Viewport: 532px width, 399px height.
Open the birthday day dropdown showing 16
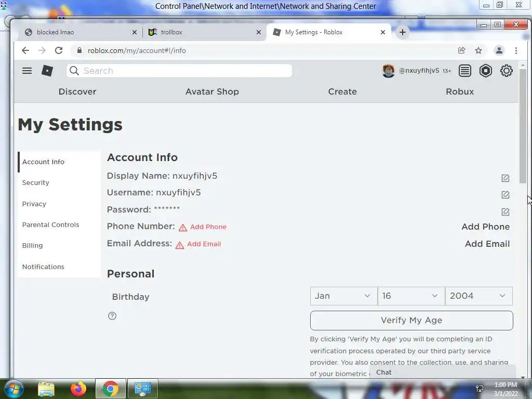coord(411,296)
